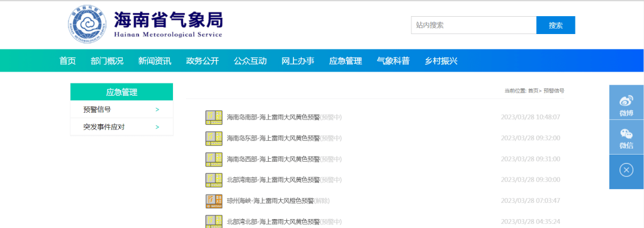Click the Hainan Meteorological Service globe logo
Viewport: 644px width, 228px height.
[x=87, y=24]
